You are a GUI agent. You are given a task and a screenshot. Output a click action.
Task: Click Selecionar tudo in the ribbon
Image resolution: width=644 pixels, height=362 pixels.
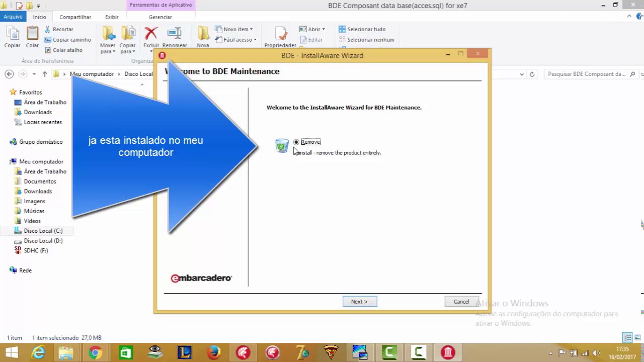pyautogui.click(x=362, y=29)
